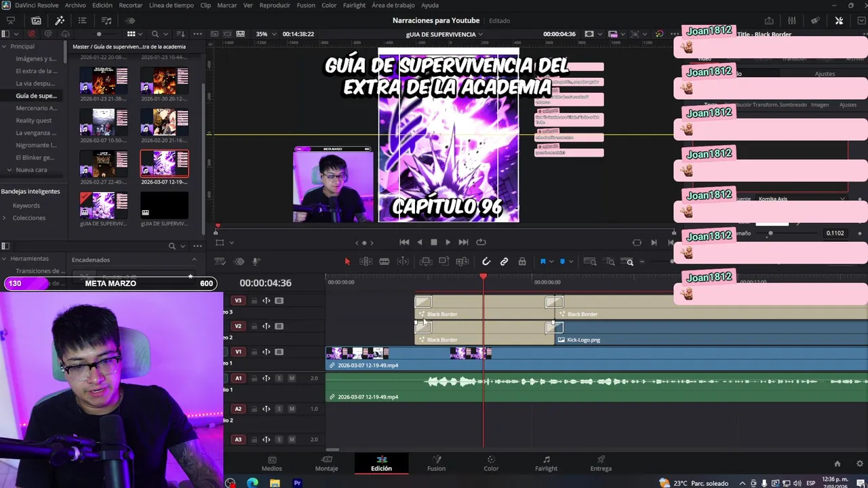Activate the Trim edit mode tool
Screen dimensions: 868x488
(366, 262)
